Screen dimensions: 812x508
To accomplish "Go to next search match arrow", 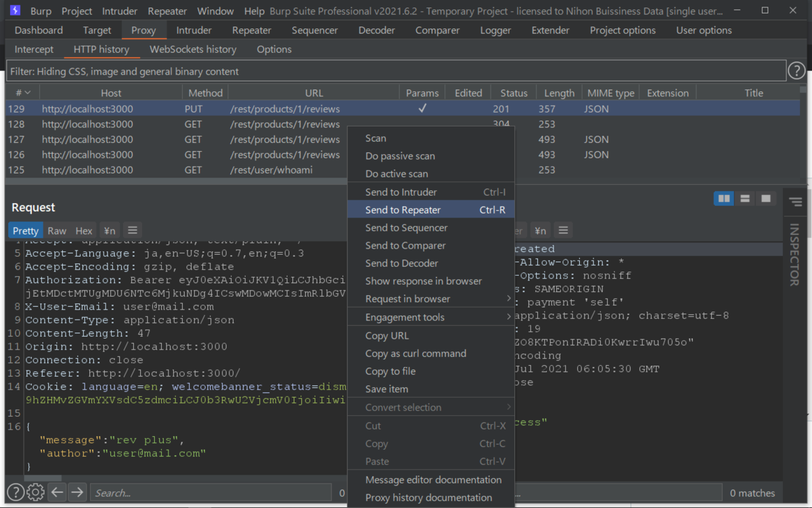I will point(77,492).
